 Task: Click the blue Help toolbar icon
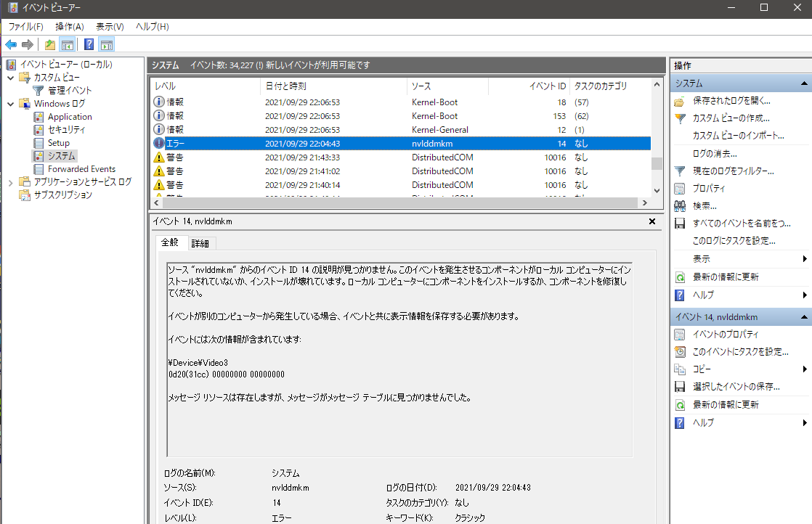pos(89,45)
